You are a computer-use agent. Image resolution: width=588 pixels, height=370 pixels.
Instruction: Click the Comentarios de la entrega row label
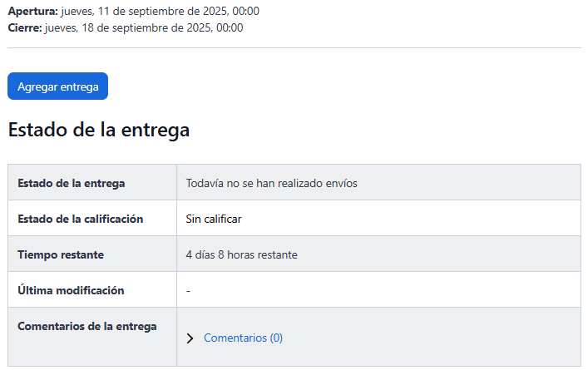(x=87, y=326)
